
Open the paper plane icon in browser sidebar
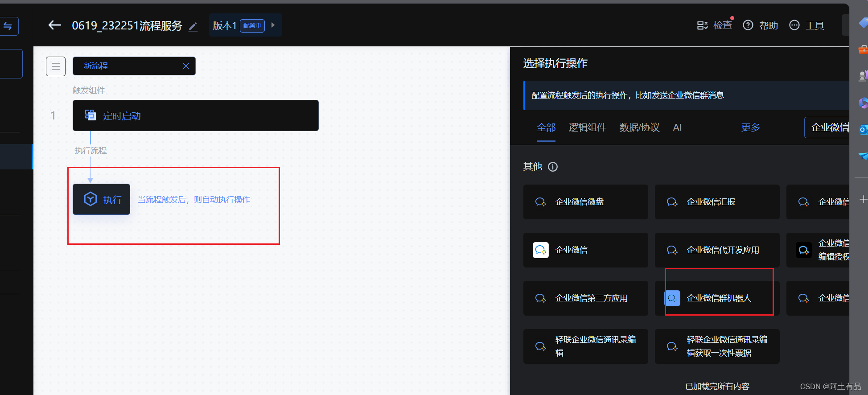tap(863, 156)
